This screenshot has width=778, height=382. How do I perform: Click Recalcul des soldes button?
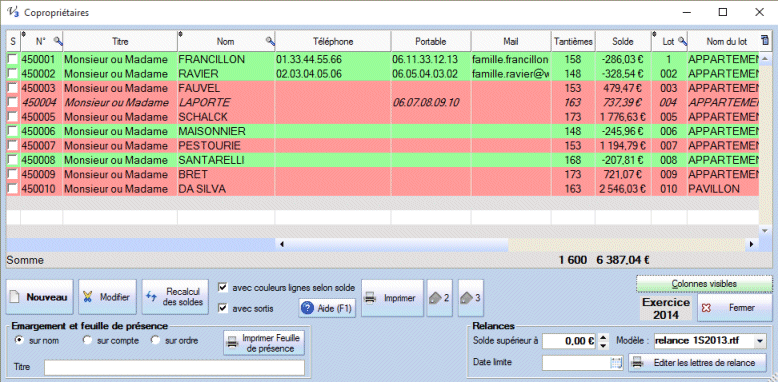(175, 297)
